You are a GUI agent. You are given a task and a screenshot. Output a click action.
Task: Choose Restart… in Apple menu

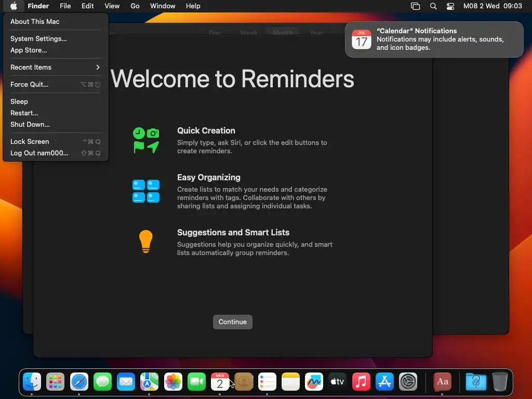pyautogui.click(x=56, y=113)
